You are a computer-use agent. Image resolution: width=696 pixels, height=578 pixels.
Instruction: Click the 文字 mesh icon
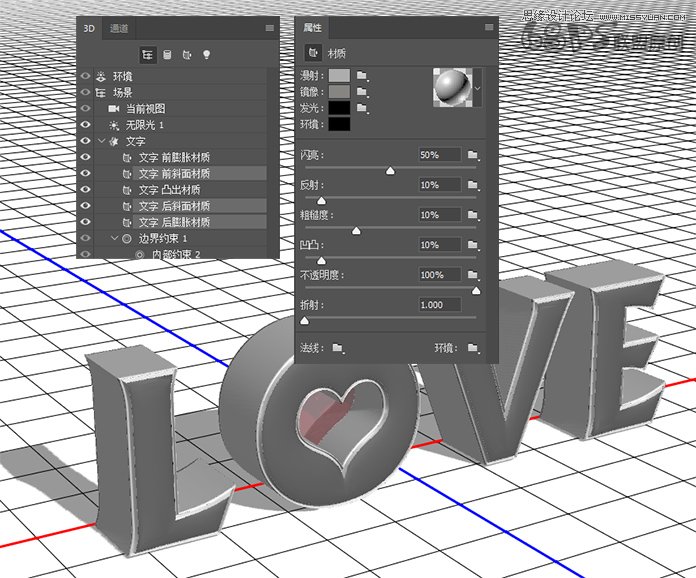(x=114, y=141)
